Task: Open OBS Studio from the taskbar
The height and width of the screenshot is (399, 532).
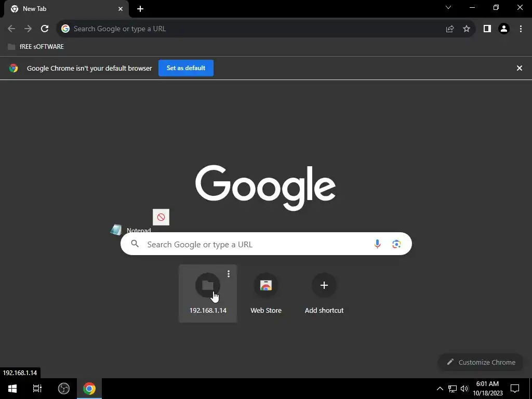Action: click(x=63, y=389)
